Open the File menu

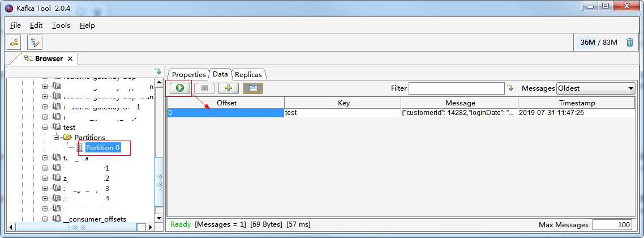(15, 25)
